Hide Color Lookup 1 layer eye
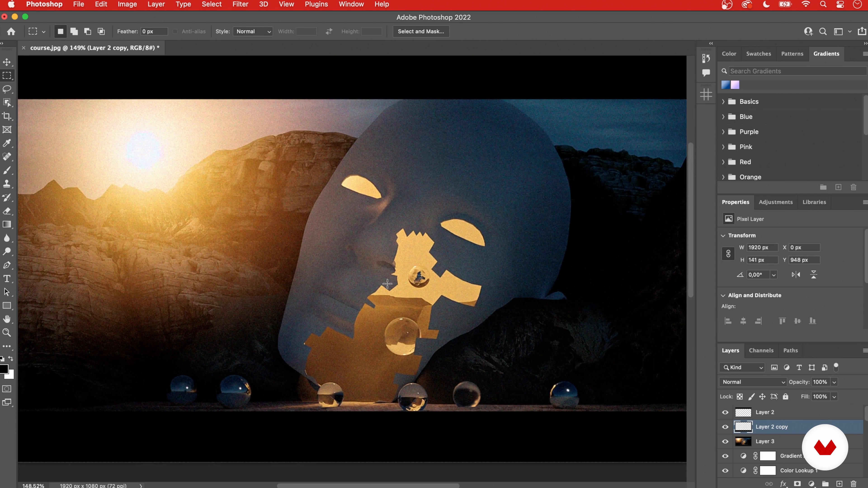 725,470
